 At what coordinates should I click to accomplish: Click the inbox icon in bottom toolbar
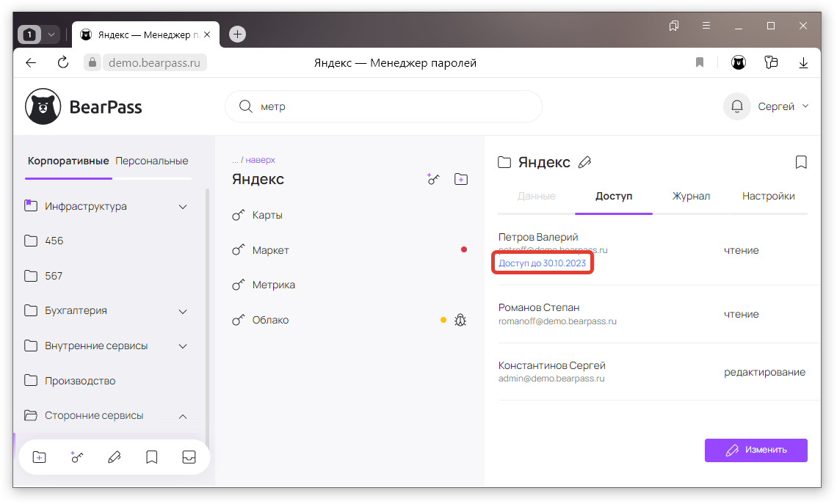coord(189,457)
